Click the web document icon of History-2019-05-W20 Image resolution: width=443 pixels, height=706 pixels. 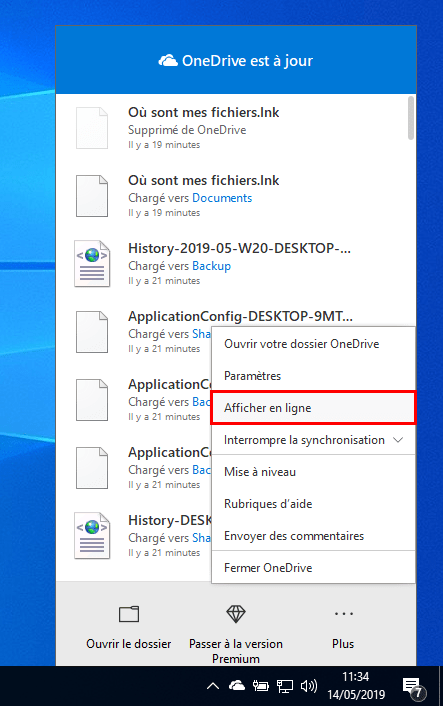click(92, 264)
